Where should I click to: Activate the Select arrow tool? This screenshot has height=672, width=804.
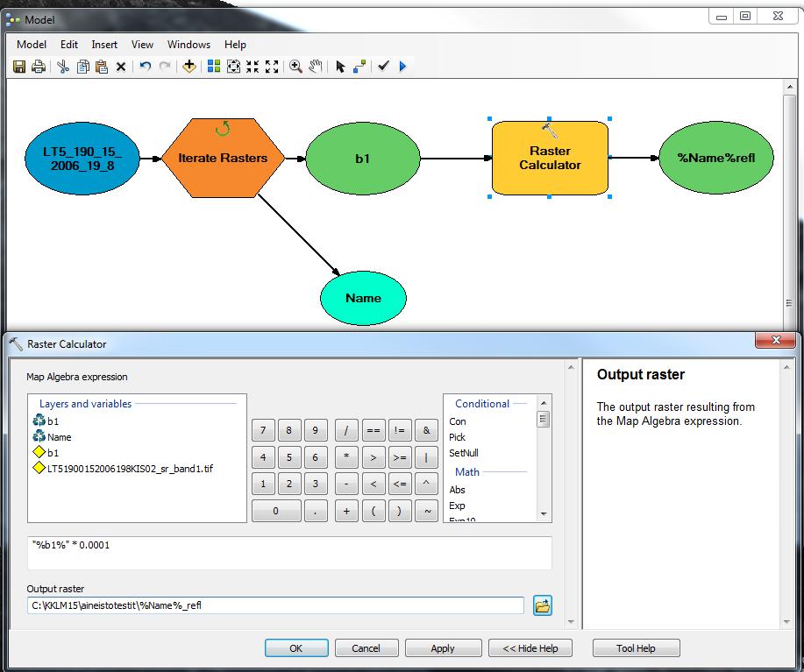point(340,67)
